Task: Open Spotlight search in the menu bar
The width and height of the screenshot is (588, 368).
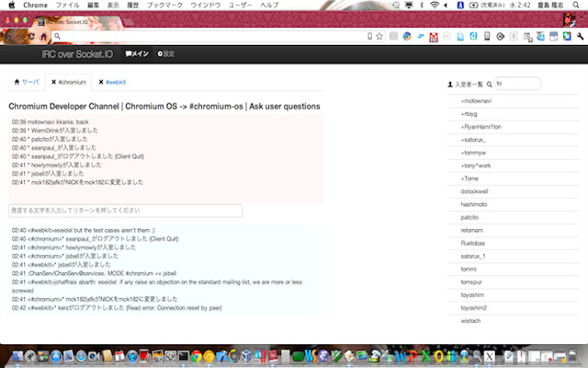Action: point(576,5)
